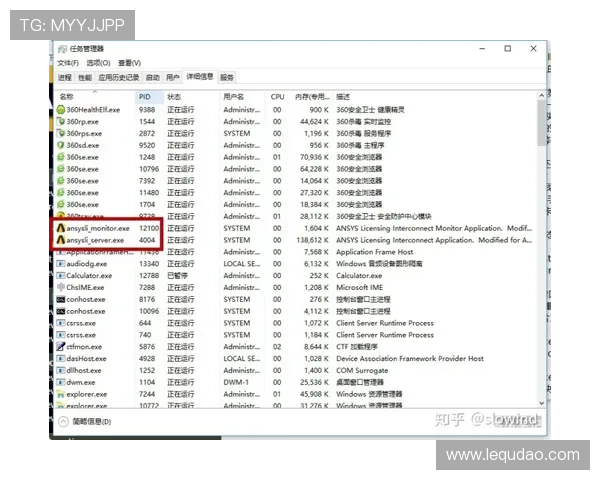The image size is (600, 480).
Task: Sort by the 描述 column header
Action: click(x=435, y=97)
